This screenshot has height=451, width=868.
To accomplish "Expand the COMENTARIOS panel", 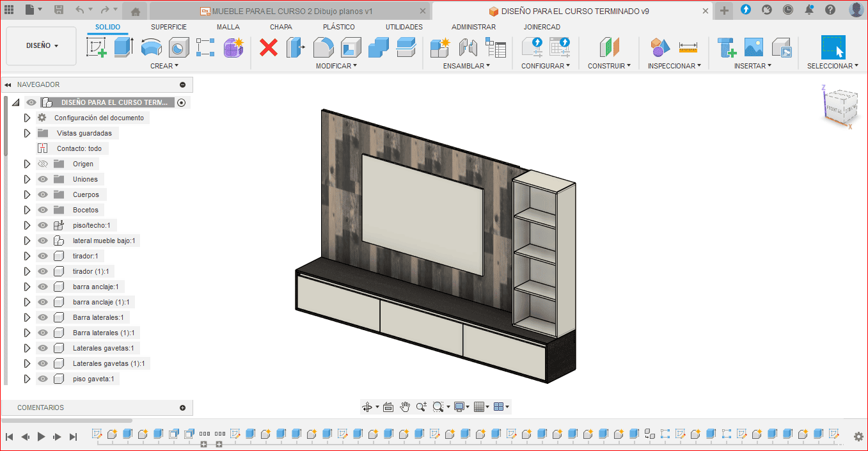I will pos(182,407).
